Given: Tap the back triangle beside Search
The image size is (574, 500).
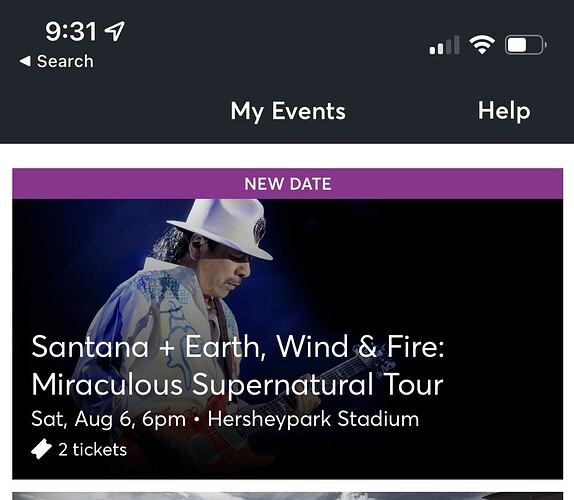Looking at the screenshot, I should point(25,61).
